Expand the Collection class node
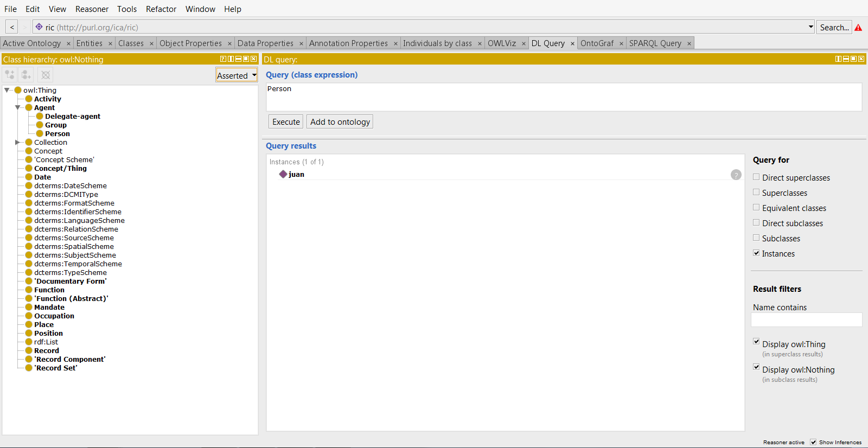 click(x=18, y=143)
